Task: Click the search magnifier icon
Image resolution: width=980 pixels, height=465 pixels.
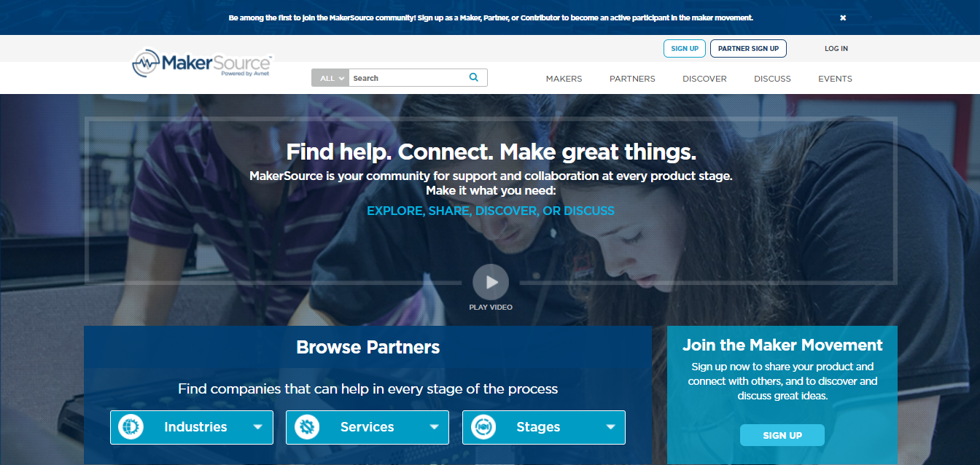Action: click(474, 77)
